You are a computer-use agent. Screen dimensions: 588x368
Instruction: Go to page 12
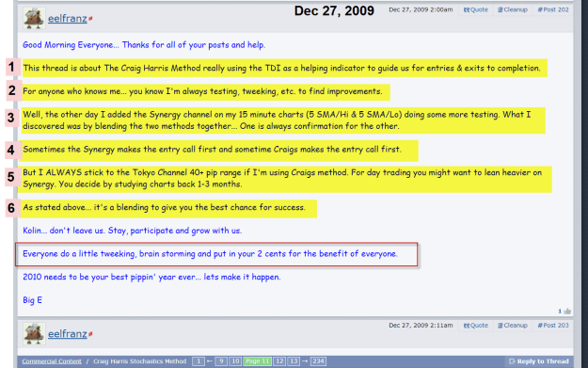279,361
